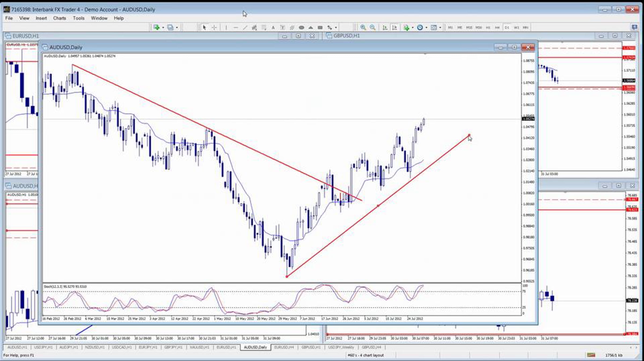This screenshot has height=361, width=644.
Task: Open the Help menu
Action: click(119, 18)
